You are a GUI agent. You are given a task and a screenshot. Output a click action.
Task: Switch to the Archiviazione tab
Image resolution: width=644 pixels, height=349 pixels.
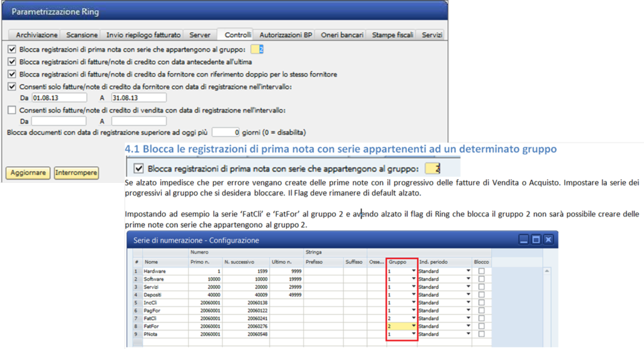36,35
